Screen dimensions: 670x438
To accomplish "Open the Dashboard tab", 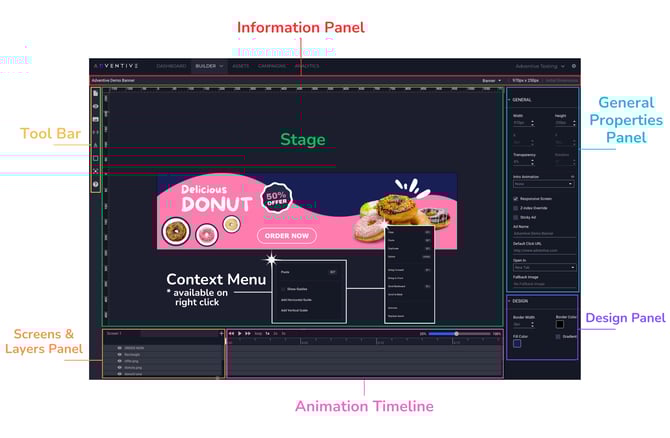I will (171, 66).
